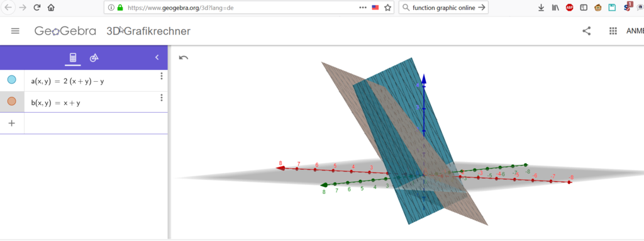The width and height of the screenshot is (644, 241).
Task: Add a new input with plus button
Action: tap(12, 123)
